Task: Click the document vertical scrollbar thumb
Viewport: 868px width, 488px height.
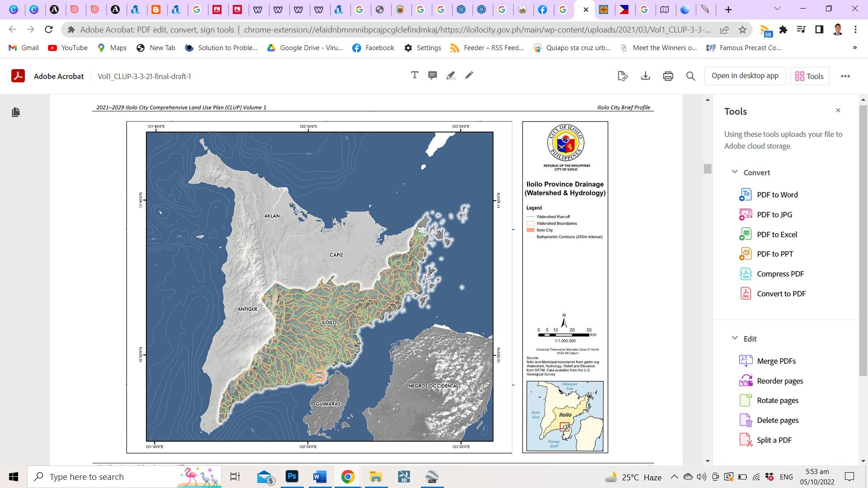Action: 708,169
